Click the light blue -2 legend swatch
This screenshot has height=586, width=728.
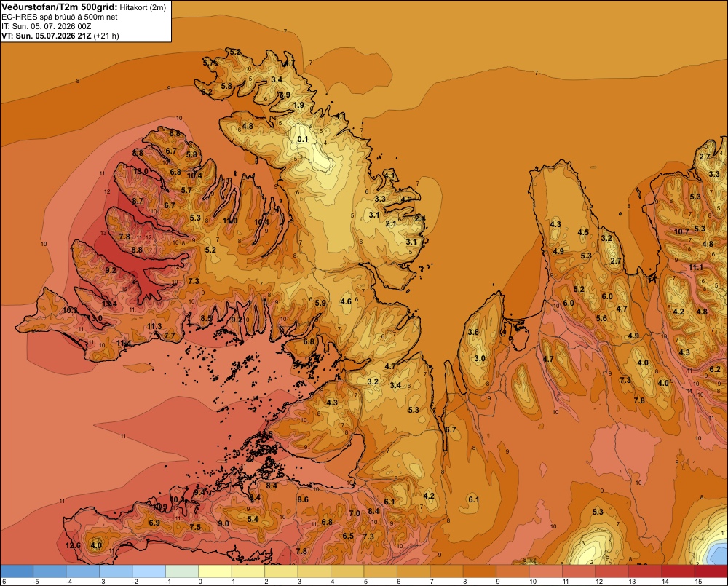point(149,571)
